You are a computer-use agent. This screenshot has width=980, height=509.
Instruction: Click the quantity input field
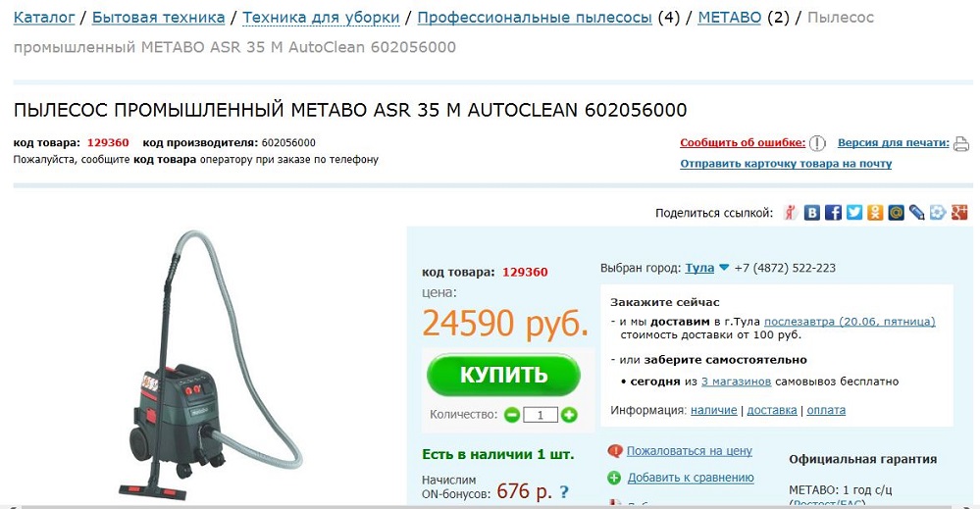pos(540,415)
